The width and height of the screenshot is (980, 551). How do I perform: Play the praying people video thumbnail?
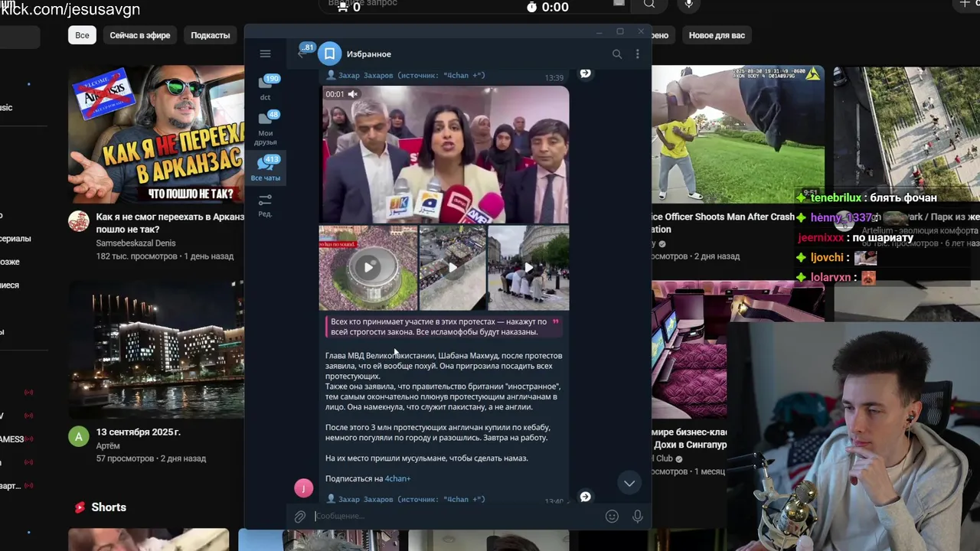tap(528, 267)
